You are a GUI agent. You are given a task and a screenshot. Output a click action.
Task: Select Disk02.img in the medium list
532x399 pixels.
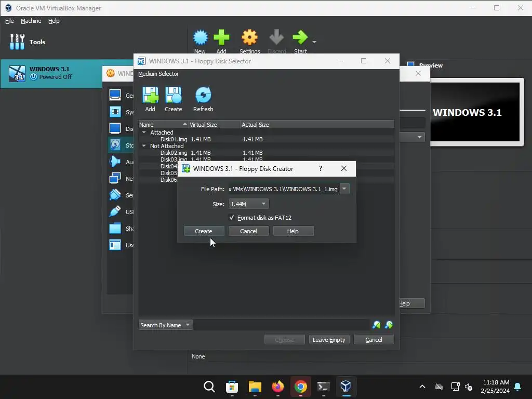click(x=174, y=153)
